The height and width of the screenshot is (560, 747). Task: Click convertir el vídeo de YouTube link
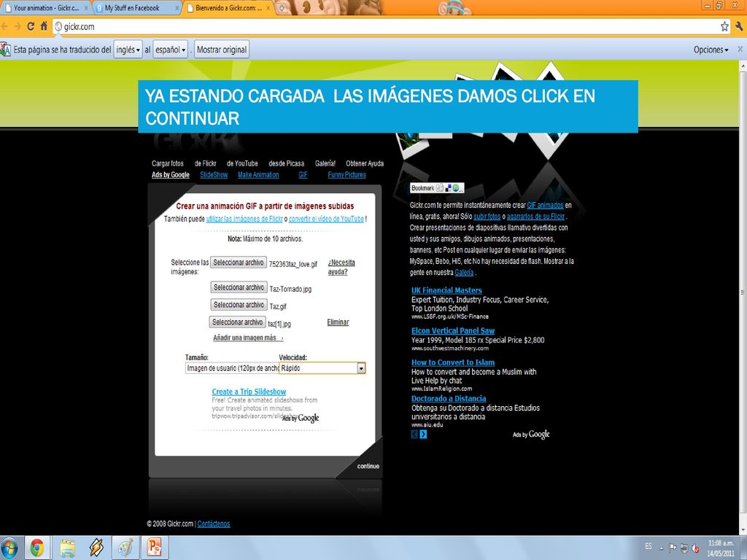326,219
